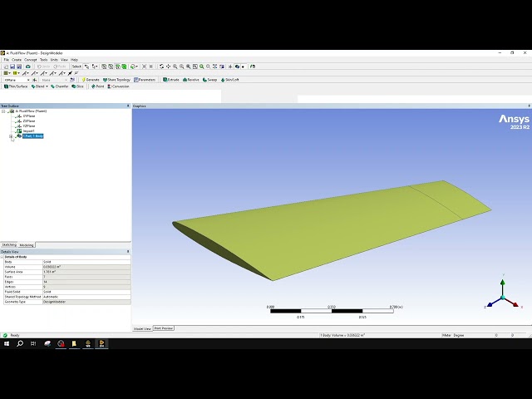Select the 1 Part, 1 Body tree item

tap(33, 136)
